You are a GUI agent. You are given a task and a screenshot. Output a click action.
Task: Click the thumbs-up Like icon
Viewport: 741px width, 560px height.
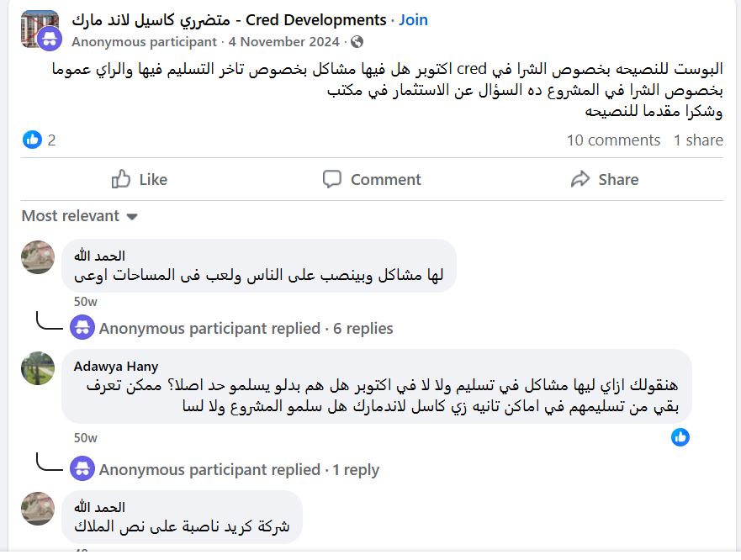(121, 179)
